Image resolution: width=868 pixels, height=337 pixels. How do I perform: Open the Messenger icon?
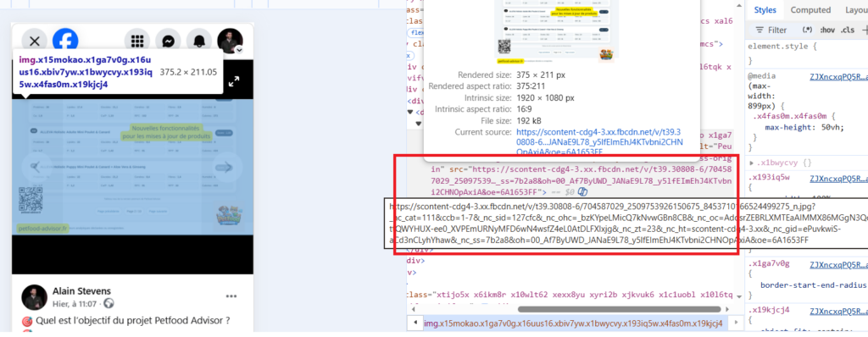click(x=169, y=41)
